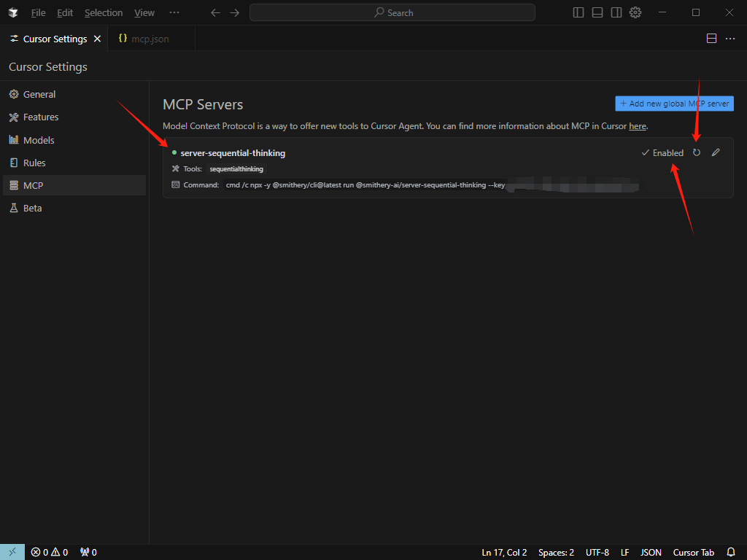Open the File menu
The image size is (747, 560).
coord(38,13)
